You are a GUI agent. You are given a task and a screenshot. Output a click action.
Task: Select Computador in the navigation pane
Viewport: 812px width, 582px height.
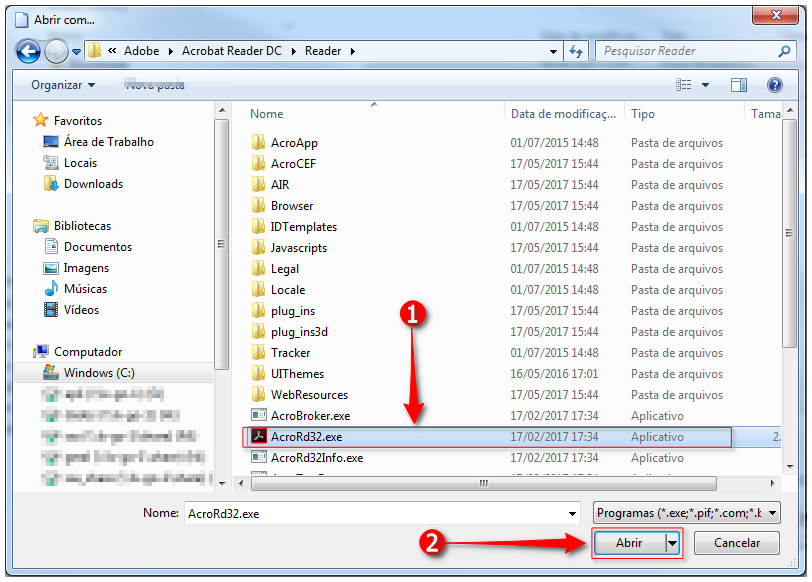point(88,352)
